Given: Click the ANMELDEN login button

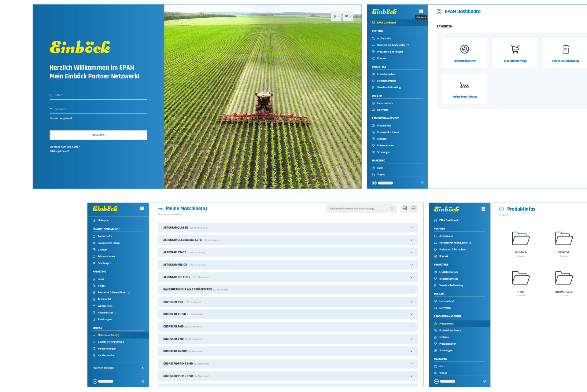Looking at the screenshot, I should point(98,135).
